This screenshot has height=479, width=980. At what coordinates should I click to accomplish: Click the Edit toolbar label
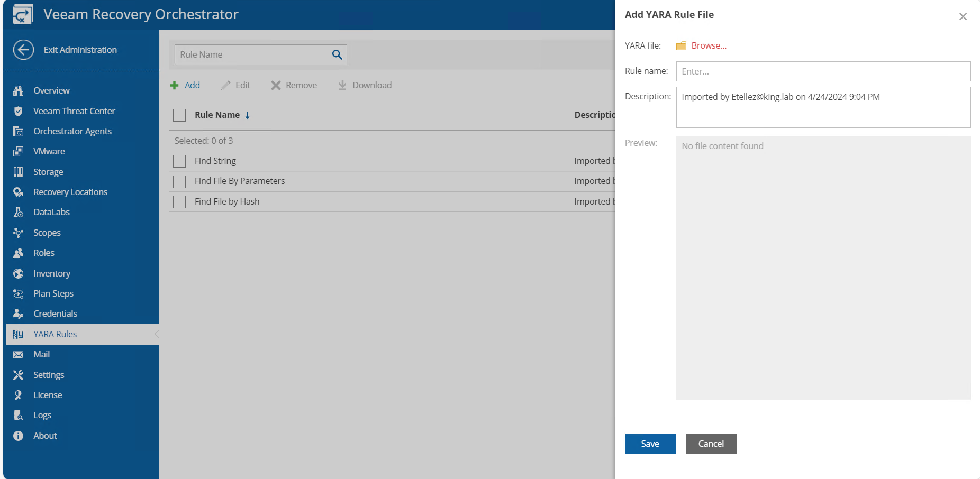[242, 85]
